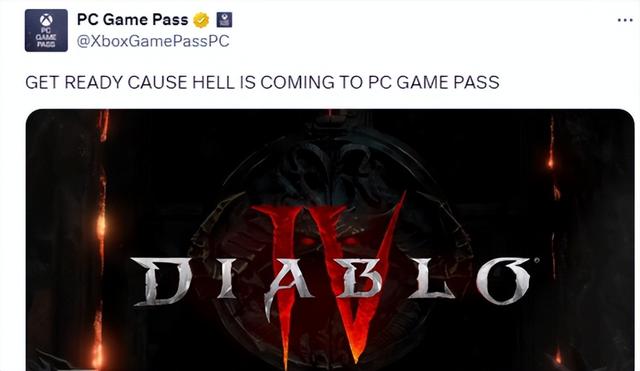This screenshot has height=371, width=640.
Task: Open the @XboxGamePassPC handle link
Action: tap(153, 41)
